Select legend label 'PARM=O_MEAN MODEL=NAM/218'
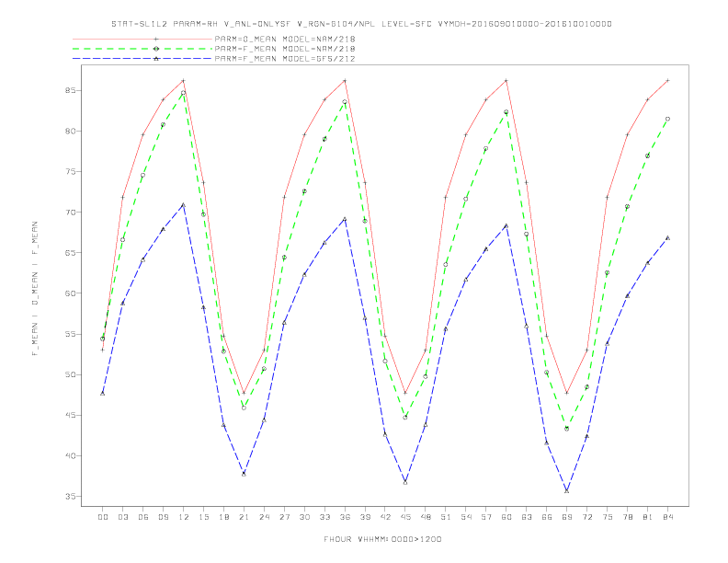The width and height of the screenshot is (728, 563). [285, 39]
